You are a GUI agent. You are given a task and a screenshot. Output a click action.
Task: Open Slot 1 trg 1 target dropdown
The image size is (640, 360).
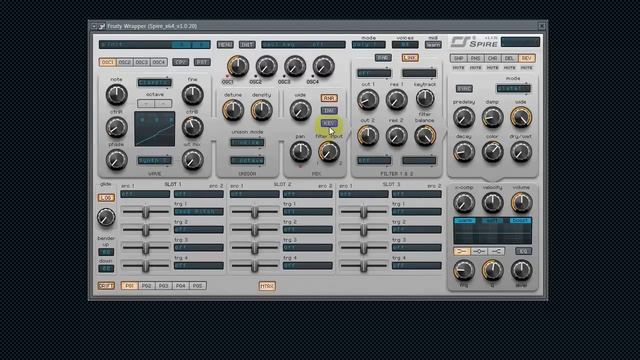coord(199,211)
